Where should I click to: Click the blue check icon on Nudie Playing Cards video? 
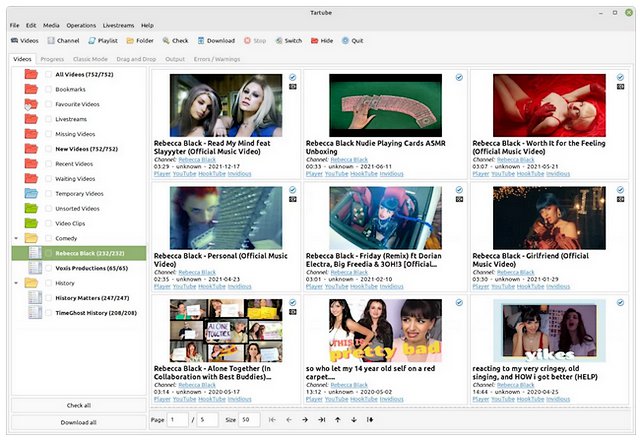(x=459, y=77)
